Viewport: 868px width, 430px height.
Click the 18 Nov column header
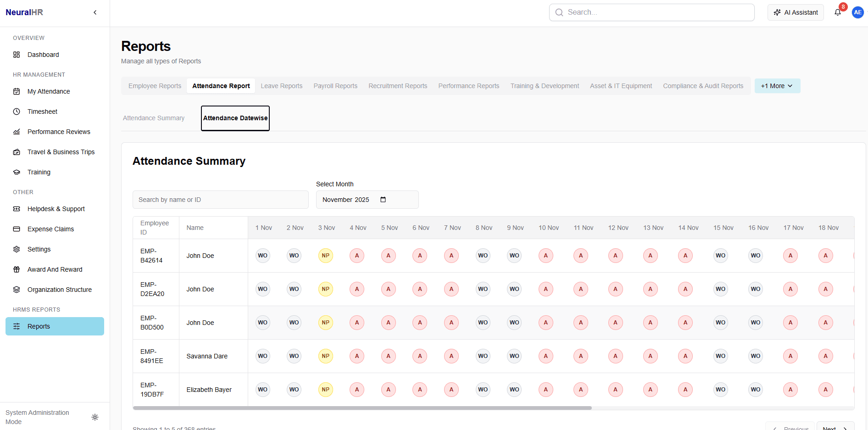(829, 228)
